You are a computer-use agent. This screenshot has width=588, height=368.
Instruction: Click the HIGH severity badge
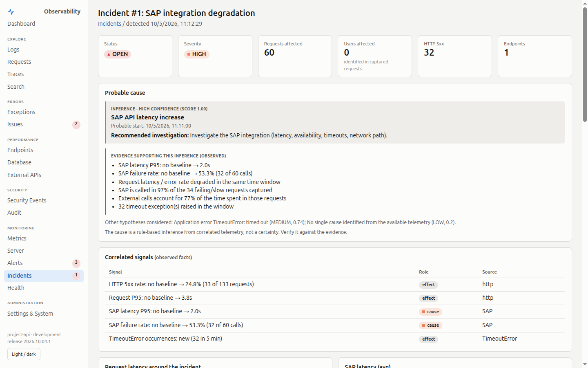click(197, 54)
